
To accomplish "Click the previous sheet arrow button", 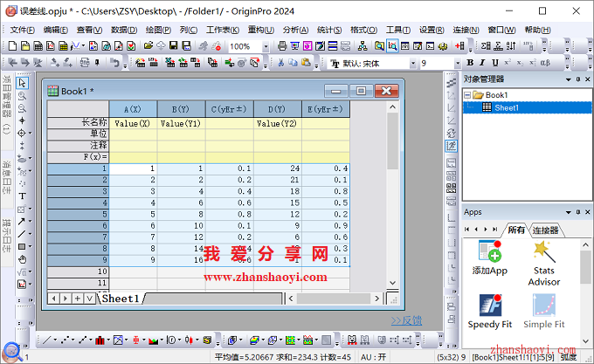I will coord(53,299).
